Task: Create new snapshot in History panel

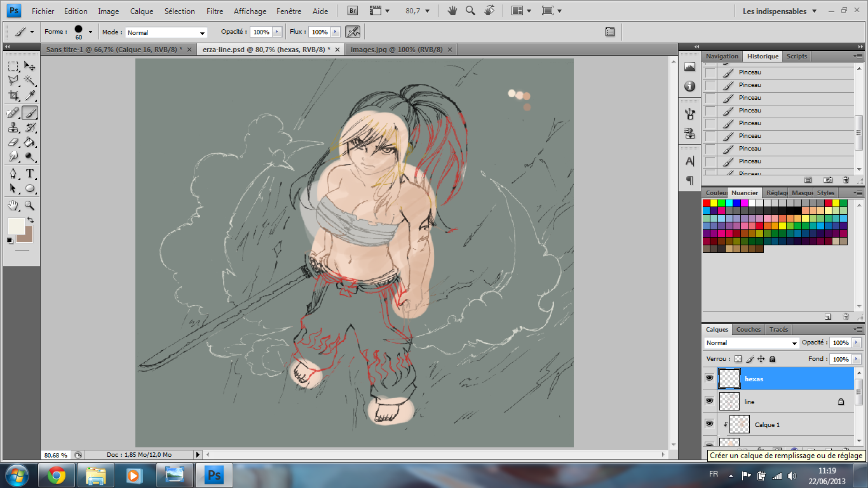Action: [x=827, y=180]
